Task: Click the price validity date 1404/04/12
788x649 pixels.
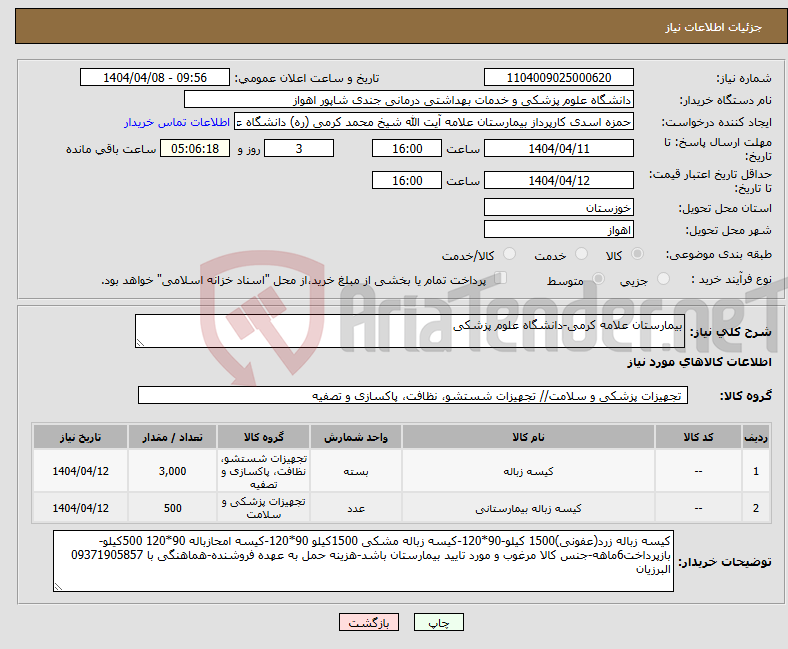Action: pyautogui.click(x=558, y=180)
